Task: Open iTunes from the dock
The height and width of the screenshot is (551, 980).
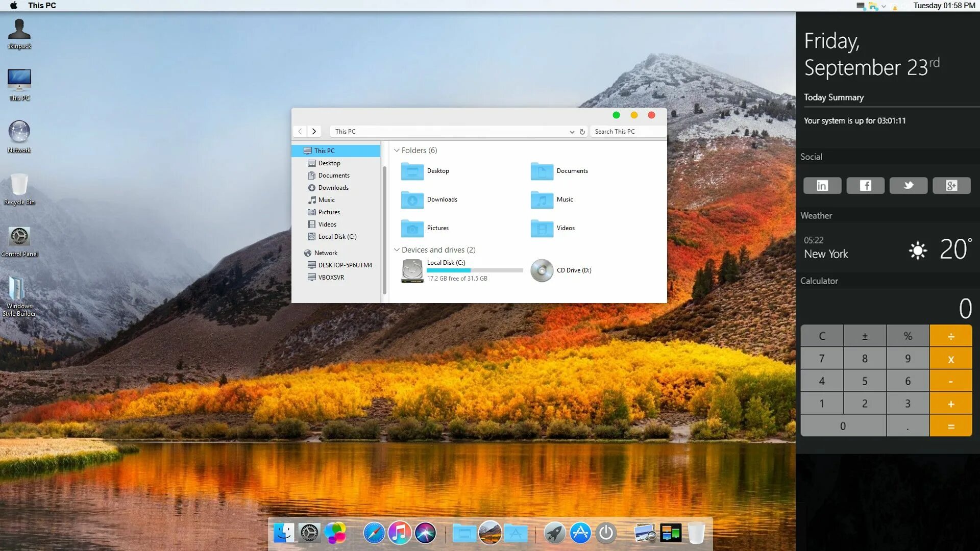Action: (399, 532)
